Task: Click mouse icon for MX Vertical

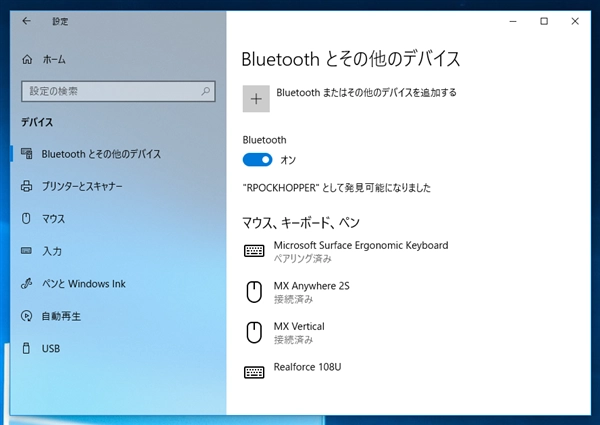Action: [254, 332]
